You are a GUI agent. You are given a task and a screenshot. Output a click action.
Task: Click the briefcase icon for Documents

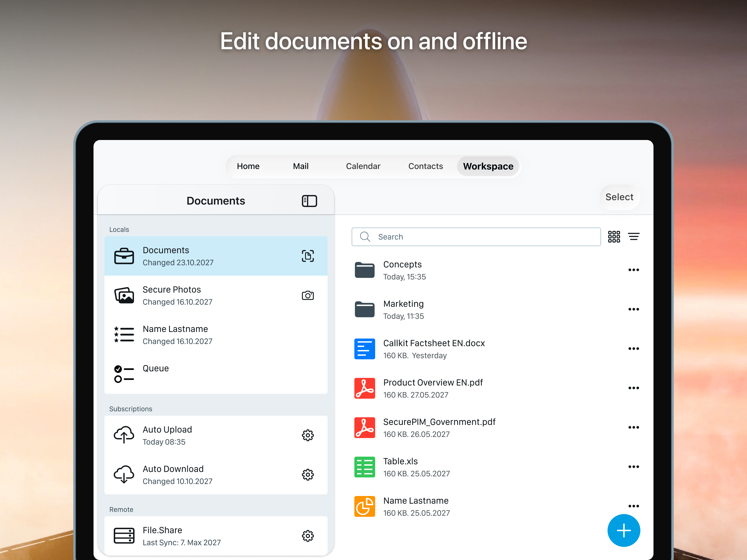pos(124,256)
